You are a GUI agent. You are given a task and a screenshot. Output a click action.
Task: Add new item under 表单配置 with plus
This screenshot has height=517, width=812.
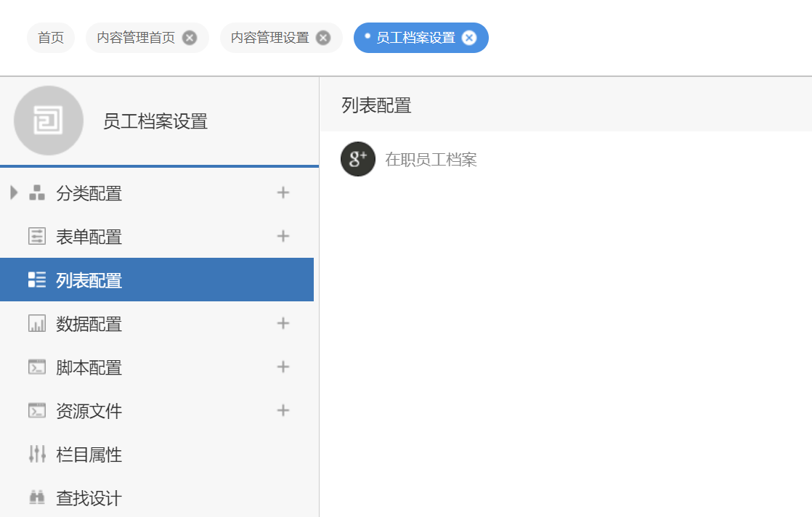click(x=283, y=236)
